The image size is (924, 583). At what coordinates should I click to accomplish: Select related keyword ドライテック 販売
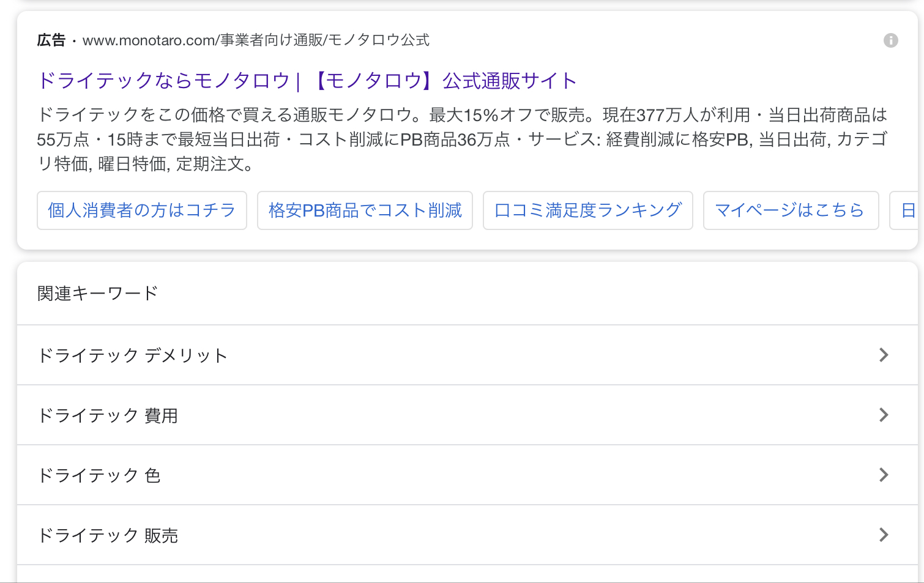468,535
